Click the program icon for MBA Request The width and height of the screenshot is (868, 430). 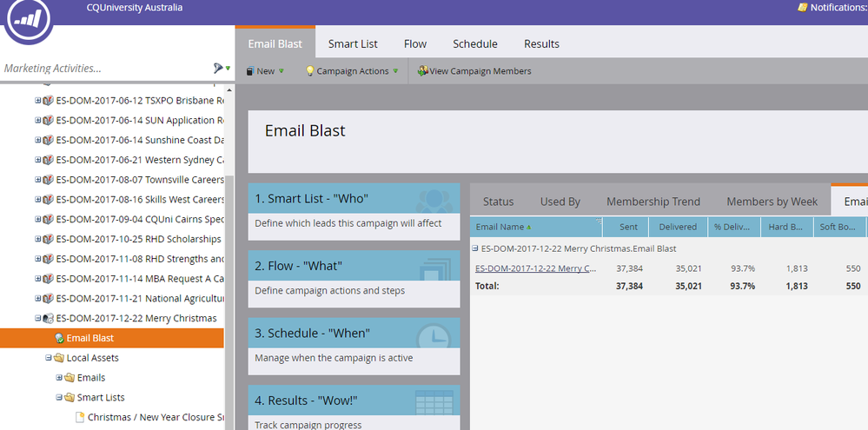click(x=48, y=278)
